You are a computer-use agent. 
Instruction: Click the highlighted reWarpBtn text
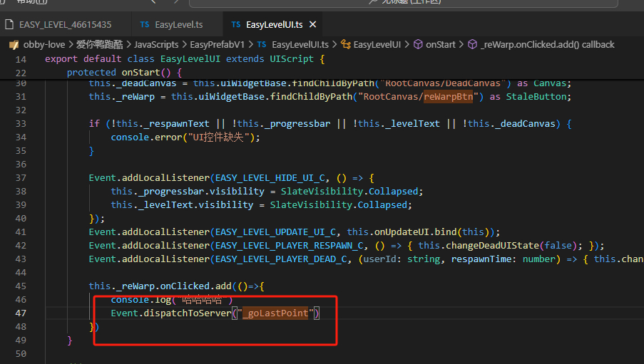tap(448, 97)
